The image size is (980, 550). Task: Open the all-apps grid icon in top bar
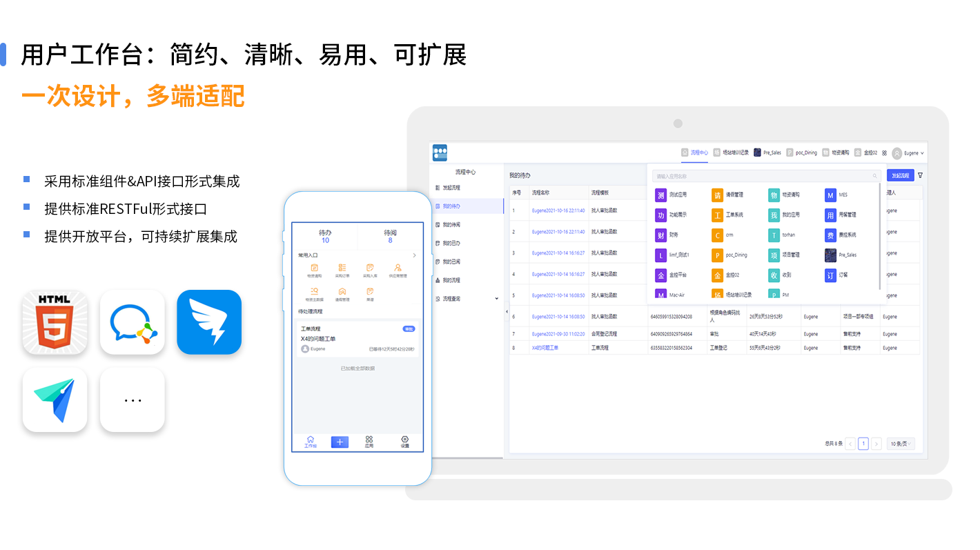pyautogui.click(x=885, y=153)
